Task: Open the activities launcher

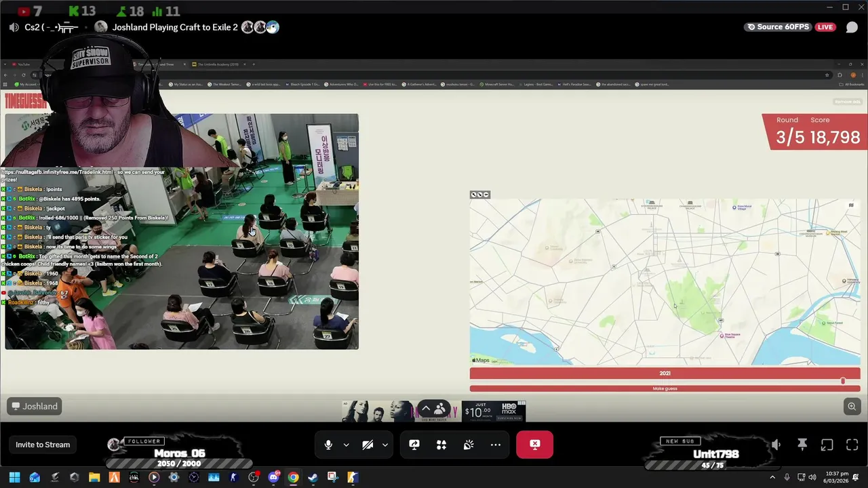Action: (x=441, y=445)
